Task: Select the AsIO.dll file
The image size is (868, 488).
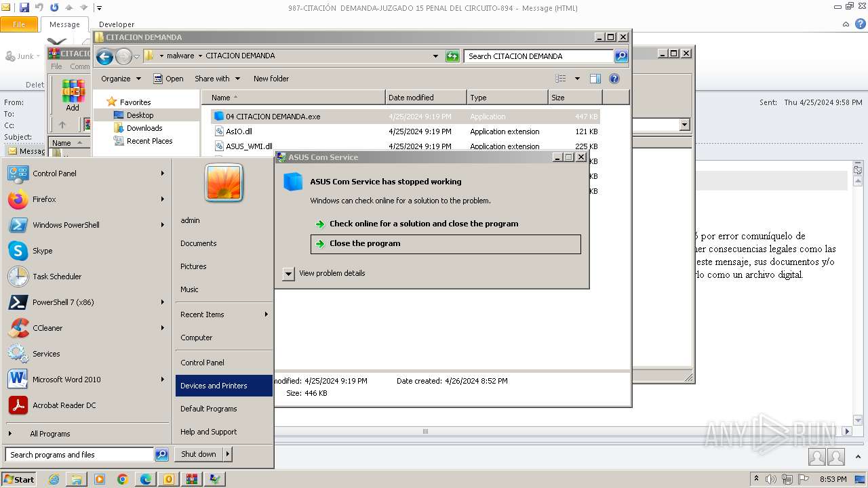Action: pyautogui.click(x=405, y=131)
